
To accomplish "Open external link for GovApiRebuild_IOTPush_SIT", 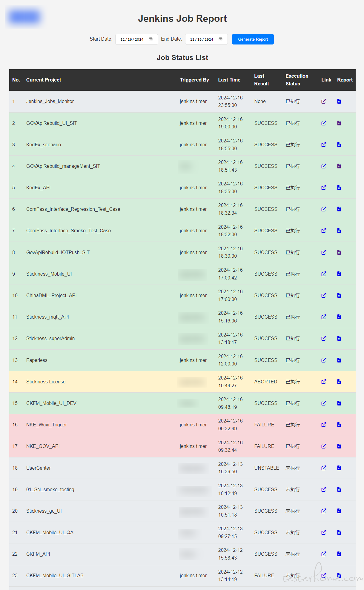I will point(324,252).
